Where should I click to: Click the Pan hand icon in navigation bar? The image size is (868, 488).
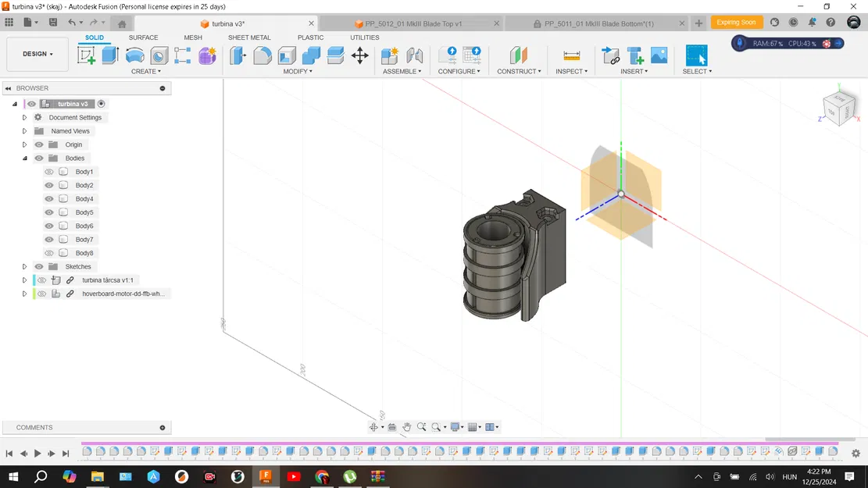tap(407, 427)
